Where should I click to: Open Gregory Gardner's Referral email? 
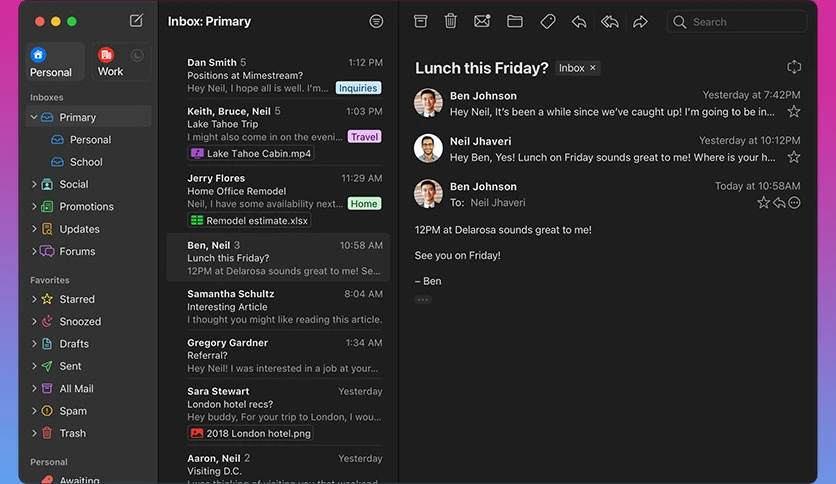278,355
